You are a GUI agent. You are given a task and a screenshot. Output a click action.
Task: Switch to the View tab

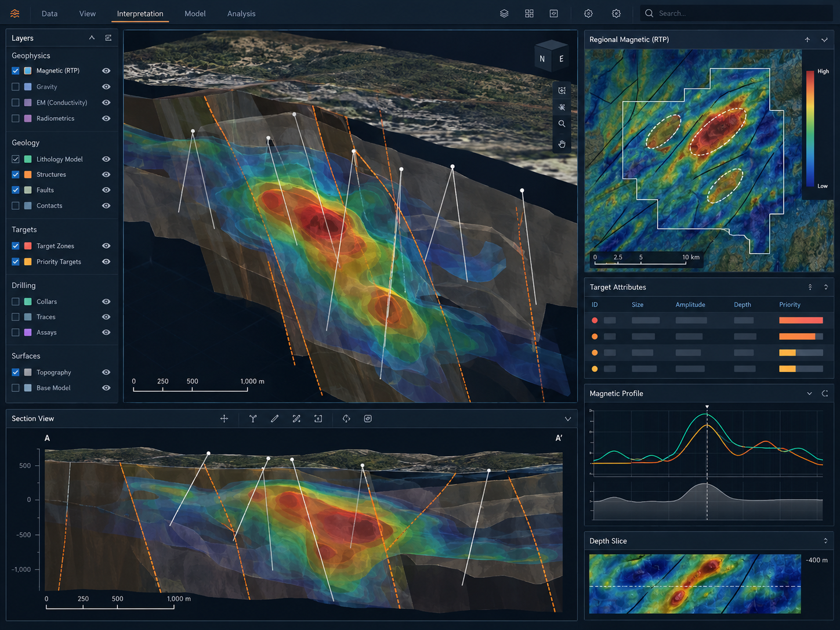point(88,13)
